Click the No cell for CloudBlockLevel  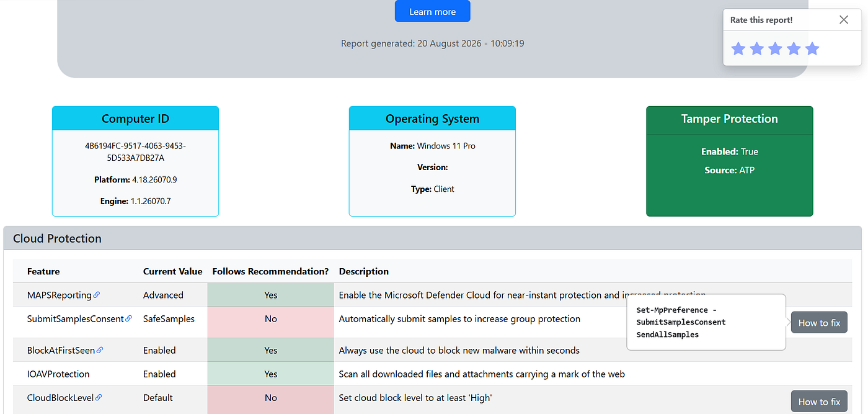click(x=271, y=400)
